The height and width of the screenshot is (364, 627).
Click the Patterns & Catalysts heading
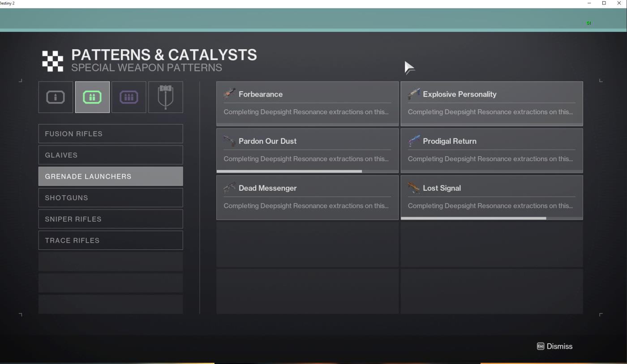coord(164,55)
